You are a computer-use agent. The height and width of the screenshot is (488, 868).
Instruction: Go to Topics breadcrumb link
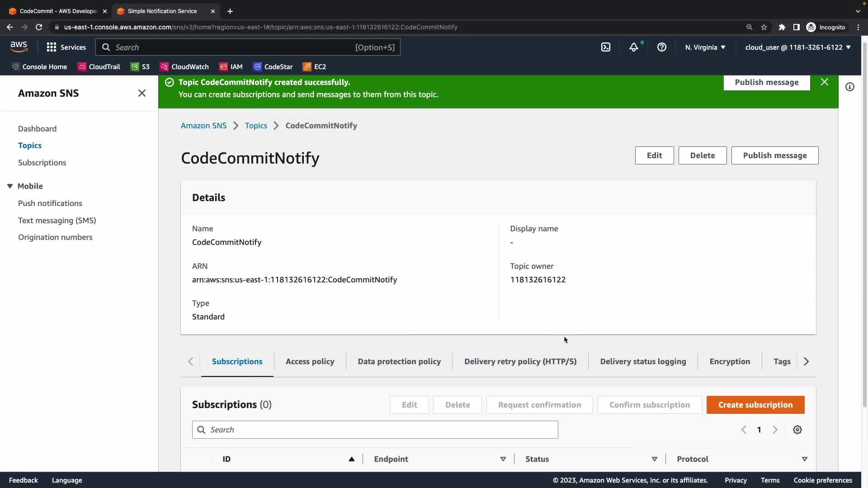click(x=256, y=126)
